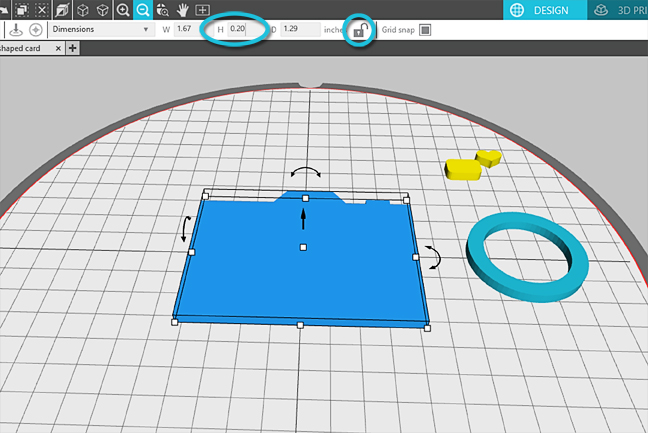The height and width of the screenshot is (433, 648).
Task: Toggle the Grid snap checkbox
Action: [425, 30]
